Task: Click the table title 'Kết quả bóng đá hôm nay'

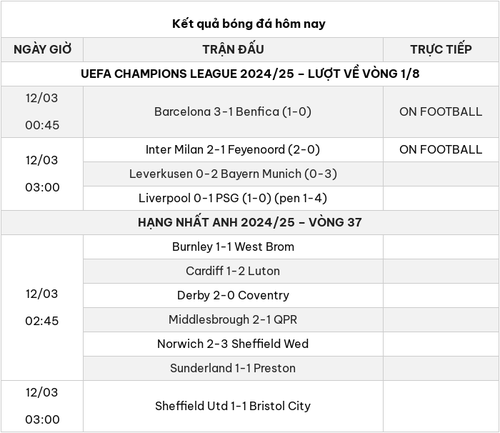Action: [x=249, y=24]
